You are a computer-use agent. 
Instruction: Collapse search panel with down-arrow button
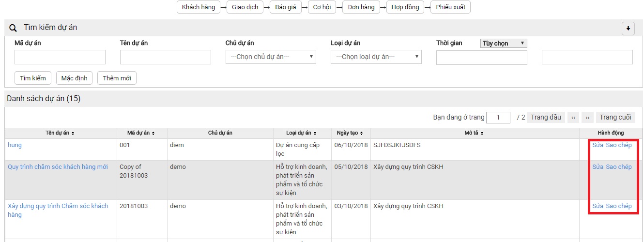628,29
